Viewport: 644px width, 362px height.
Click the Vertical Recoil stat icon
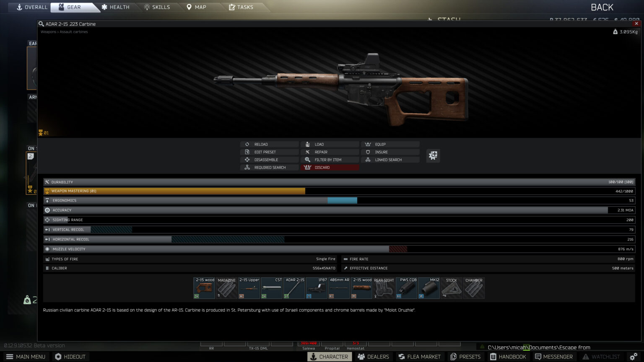point(47,230)
